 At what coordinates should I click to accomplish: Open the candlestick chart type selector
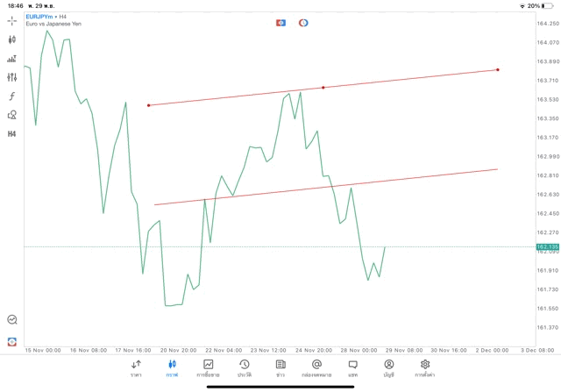point(11,39)
